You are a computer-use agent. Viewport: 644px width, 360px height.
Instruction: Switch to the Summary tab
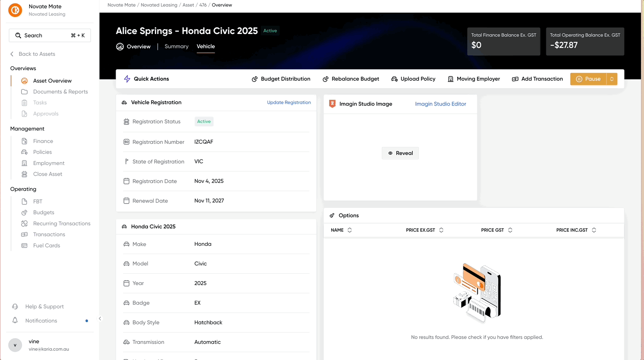(177, 46)
